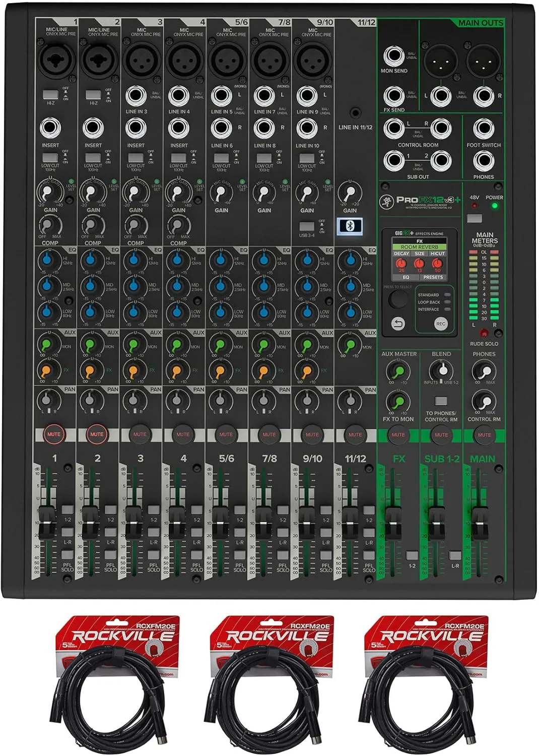This screenshot has width=539, height=756.
Task: Hit the back arrow on effects engine
Action: point(398,324)
